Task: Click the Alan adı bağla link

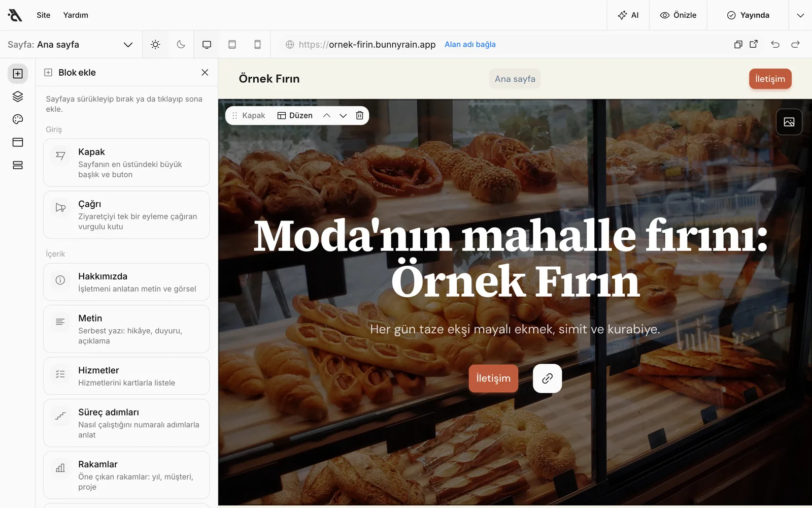Action: (x=470, y=44)
